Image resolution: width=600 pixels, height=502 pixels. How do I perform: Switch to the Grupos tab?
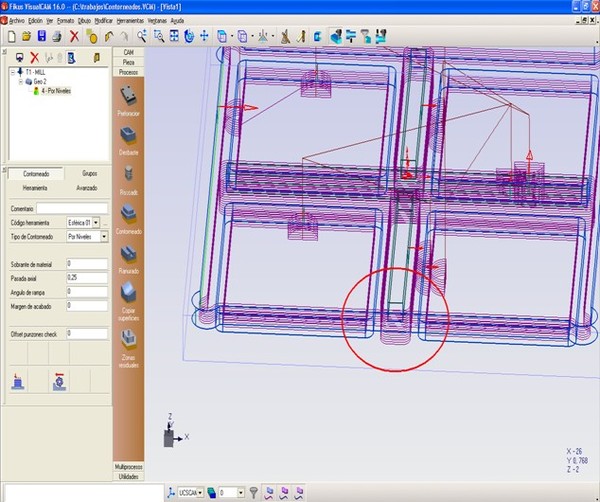coord(89,173)
